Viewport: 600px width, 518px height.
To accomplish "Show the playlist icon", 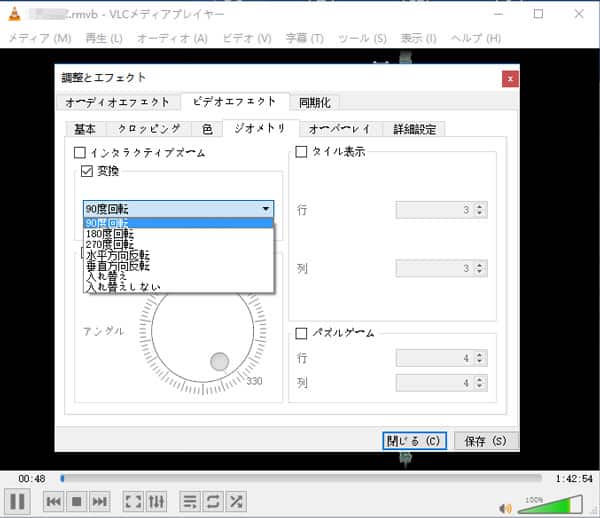I will [x=190, y=501].
